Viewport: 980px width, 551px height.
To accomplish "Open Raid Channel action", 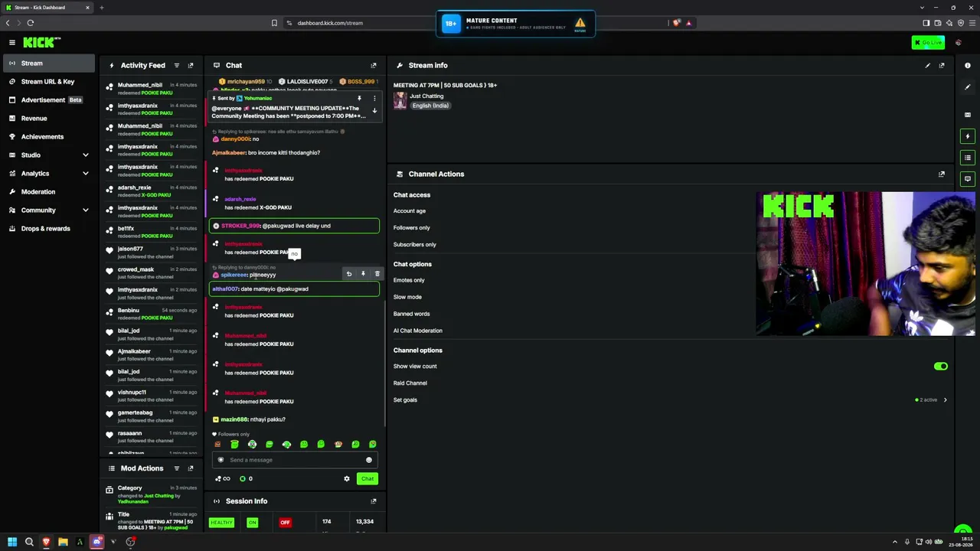I will (x=410, y=383).
